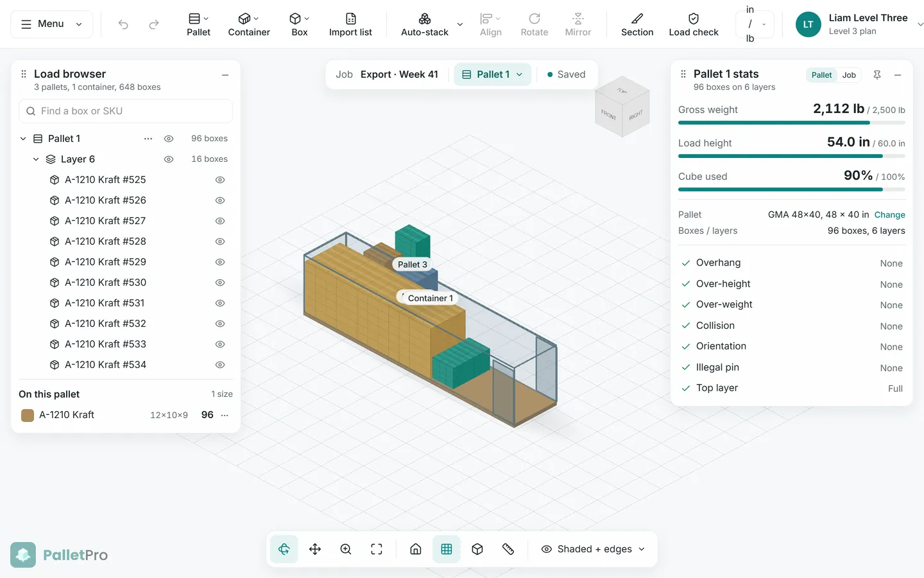
Task: Collapse the Layer 6 tree node
Action: pyautogui.click(x=36, y=159)
